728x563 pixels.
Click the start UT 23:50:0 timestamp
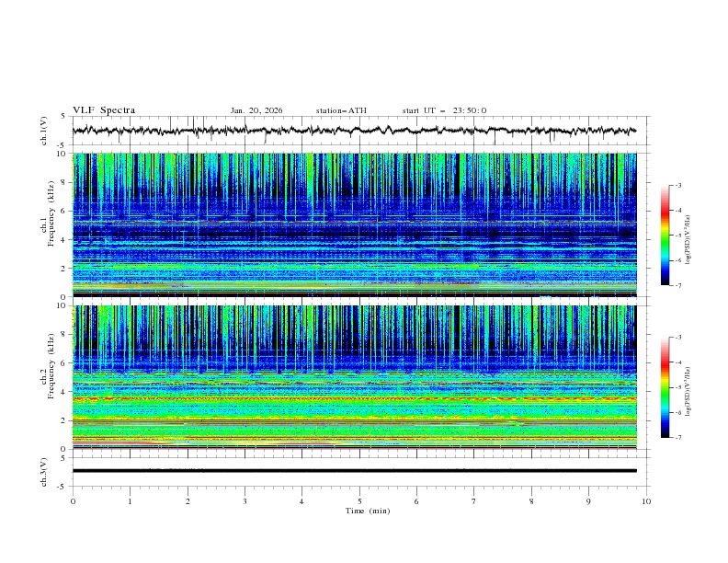click(x=444, y=110)
